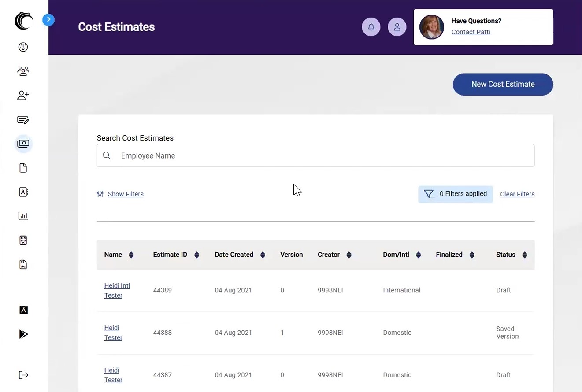Select the building icon in sidebar

coord(23,240)
